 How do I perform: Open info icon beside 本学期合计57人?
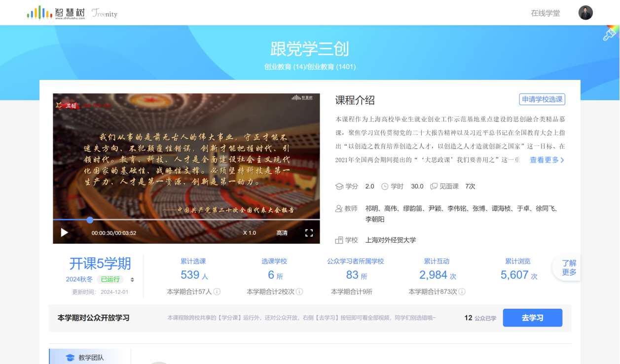pyautogui.click(x=217, y=291)
